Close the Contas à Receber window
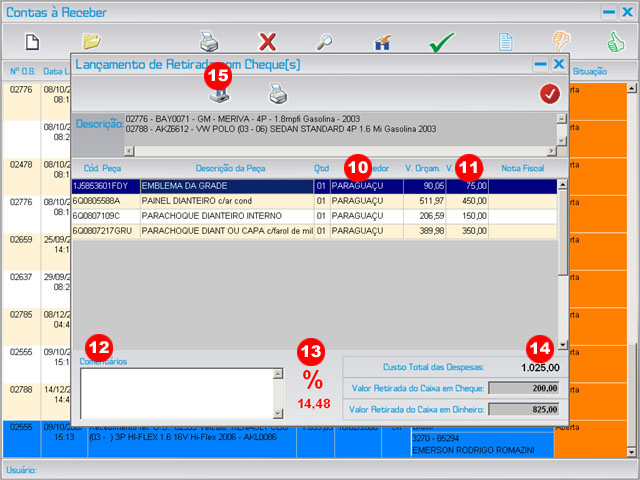 click(627, 12)
